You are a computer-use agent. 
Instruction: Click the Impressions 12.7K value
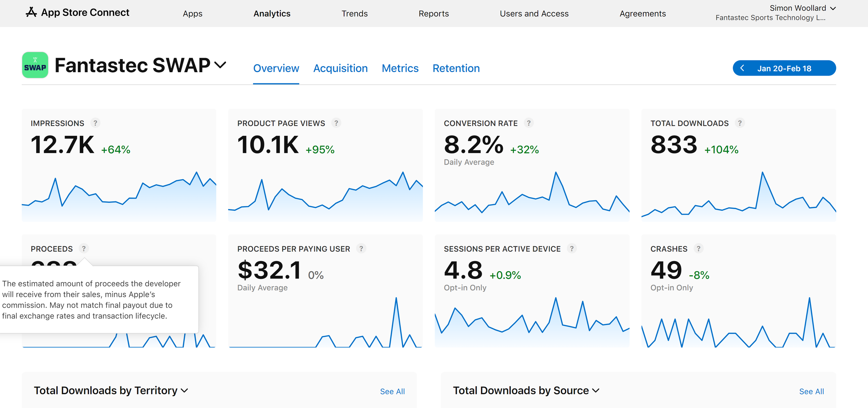coord(62,145)
